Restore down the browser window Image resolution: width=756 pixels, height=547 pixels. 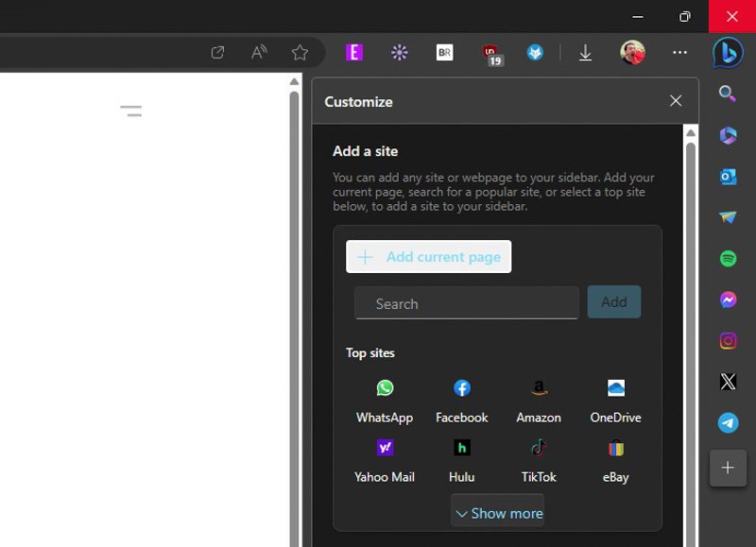[684, 16]
